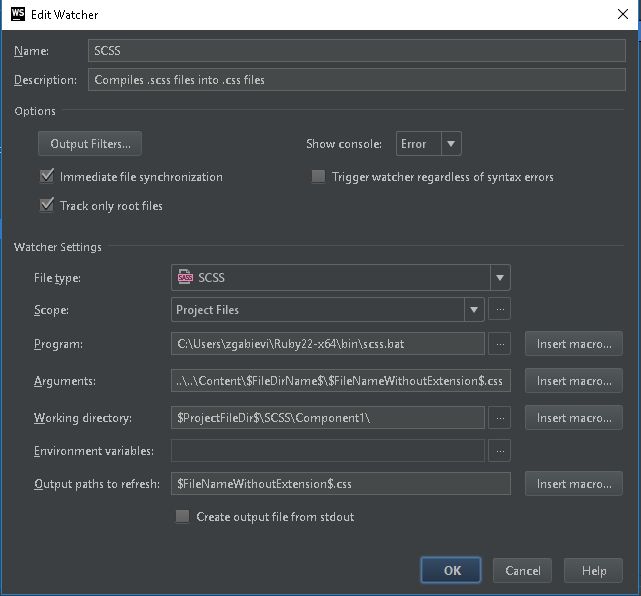Viewport: 641px width, 596px height.
Task: Click the File type label
Action: coord(57,278)
